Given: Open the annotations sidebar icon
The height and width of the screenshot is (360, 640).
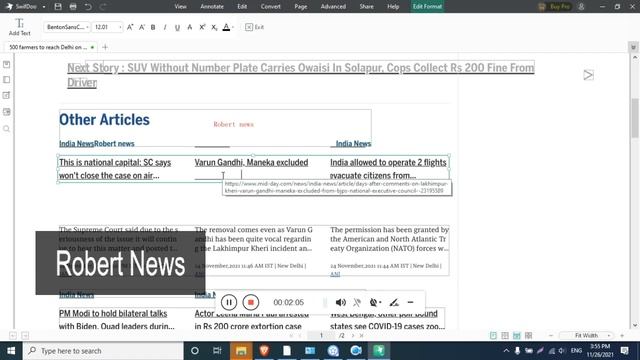Looking at the screenshot, I should coord(7,96).
